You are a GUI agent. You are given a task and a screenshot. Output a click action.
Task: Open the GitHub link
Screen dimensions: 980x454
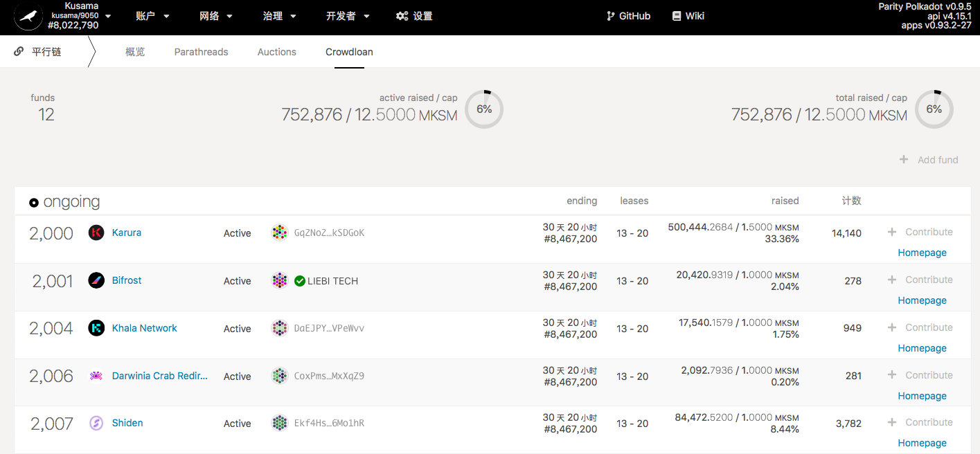pyautogui.click(x=628, y=16)
